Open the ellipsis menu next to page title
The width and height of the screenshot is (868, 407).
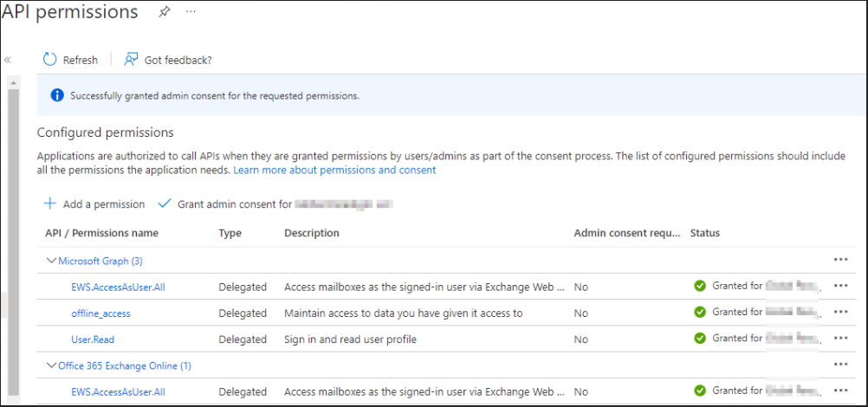click(191, 12)
